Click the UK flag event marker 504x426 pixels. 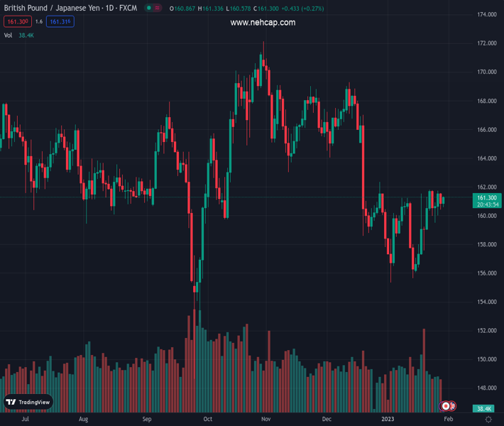tap(451, 406)
